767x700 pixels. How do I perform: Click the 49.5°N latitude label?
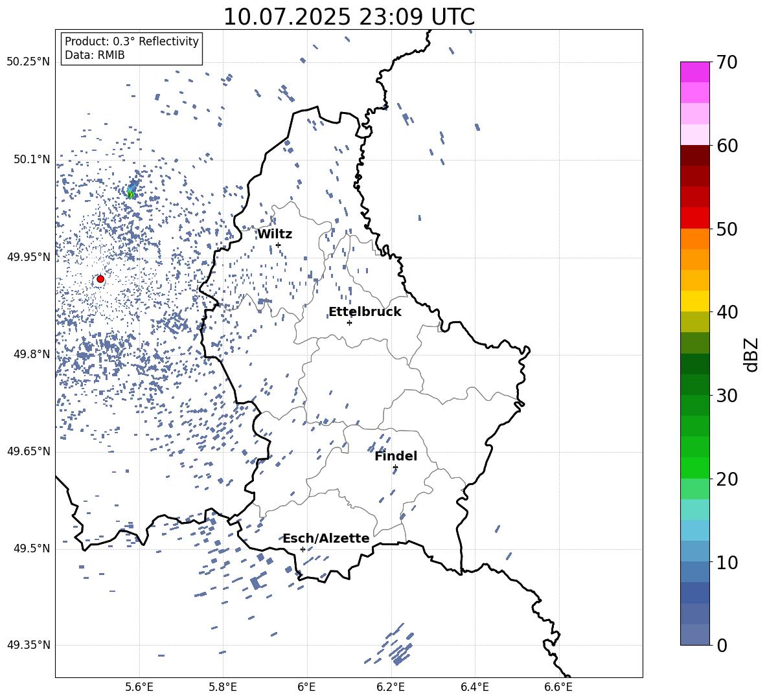click(x=32, y=548)
